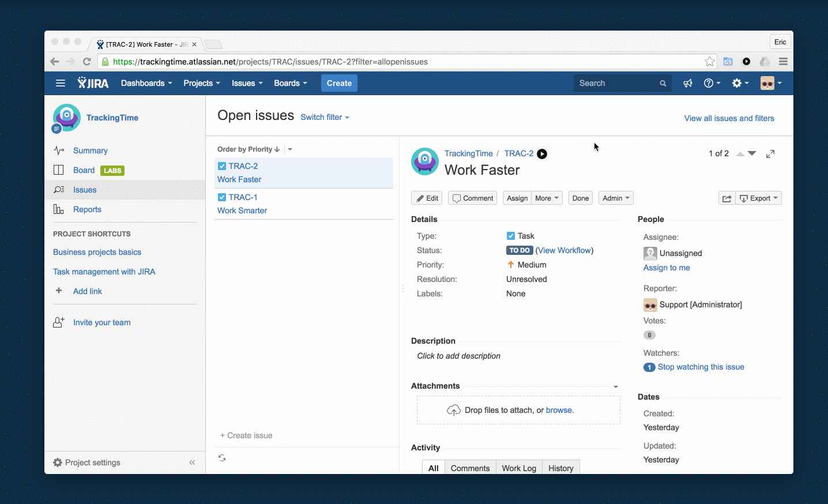Collapse the sidebar with double chevron
The height and width of the screenshot is (504, 828).
(192, 462)
